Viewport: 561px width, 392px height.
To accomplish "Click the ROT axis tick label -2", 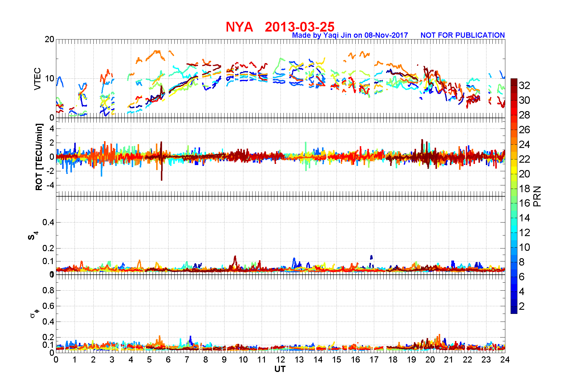I will (51, 171).
